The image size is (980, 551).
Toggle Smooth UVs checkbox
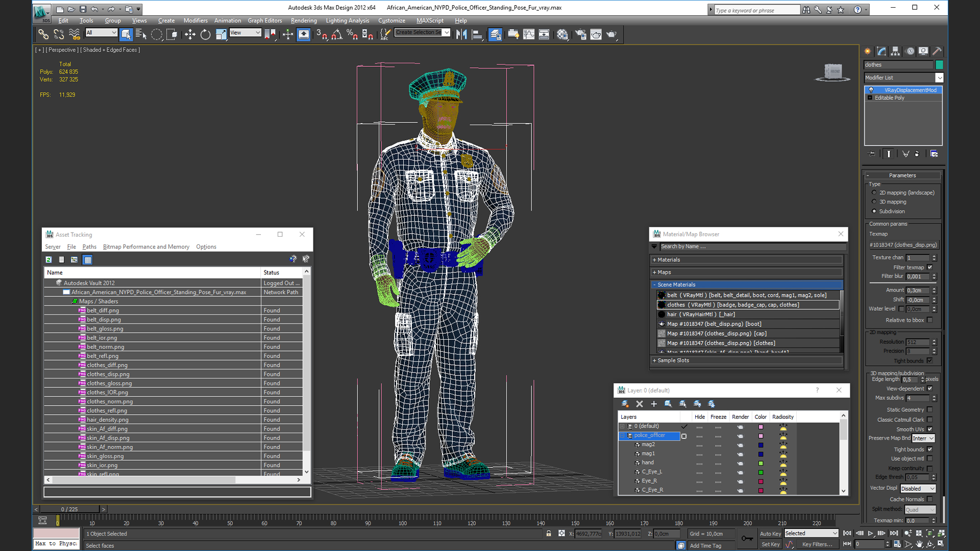pos(930,429)
